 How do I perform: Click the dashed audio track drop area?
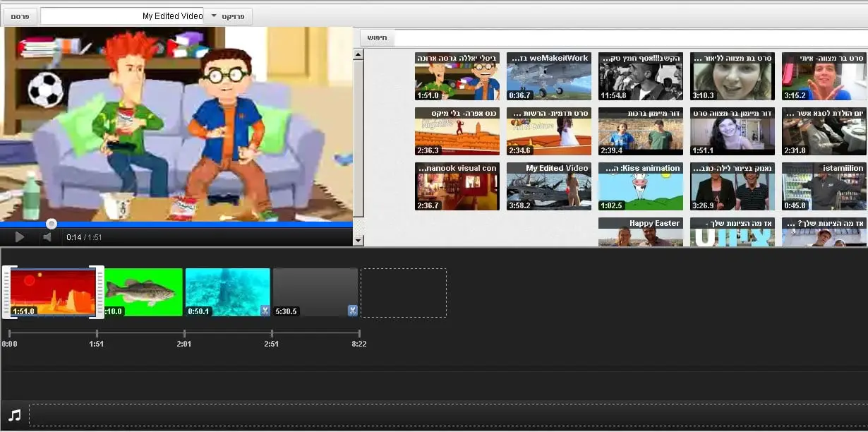(x=447, y=415)
